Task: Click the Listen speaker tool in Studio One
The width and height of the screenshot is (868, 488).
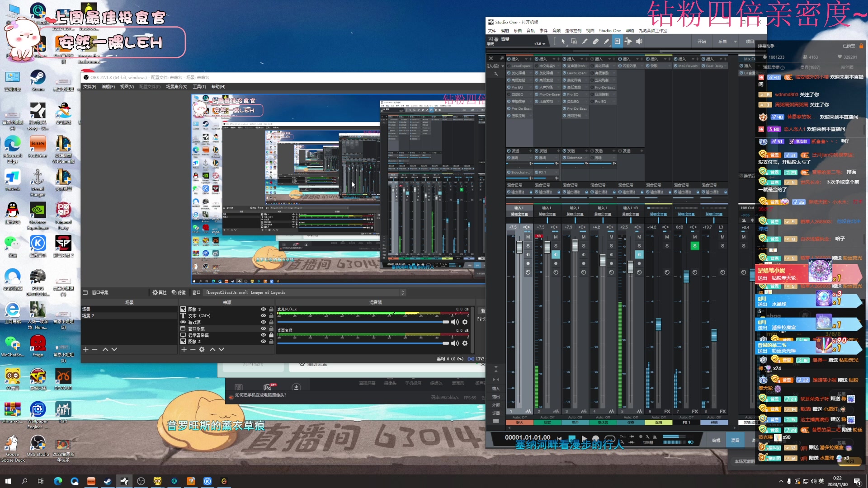Action: [x=639, y=41]
